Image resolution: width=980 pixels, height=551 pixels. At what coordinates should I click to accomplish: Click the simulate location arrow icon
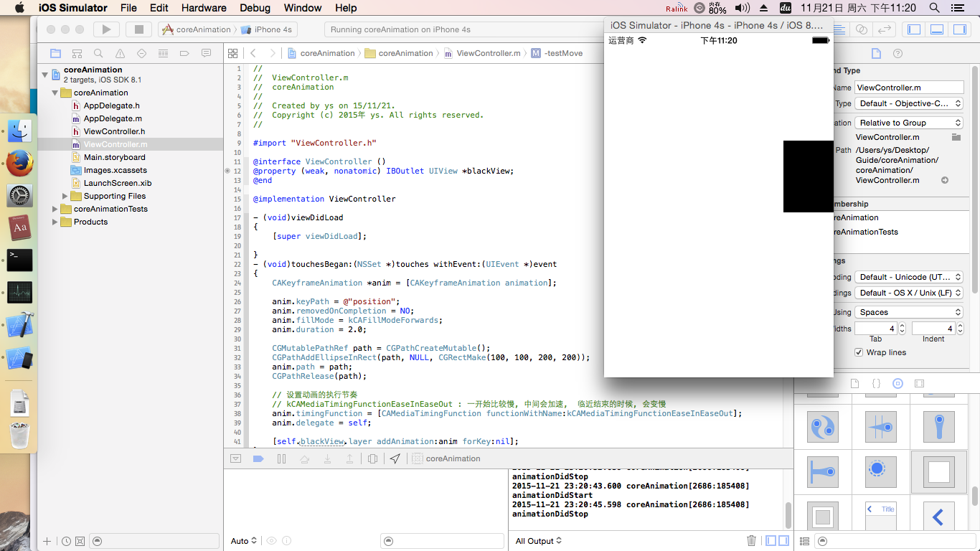(395, 458)
